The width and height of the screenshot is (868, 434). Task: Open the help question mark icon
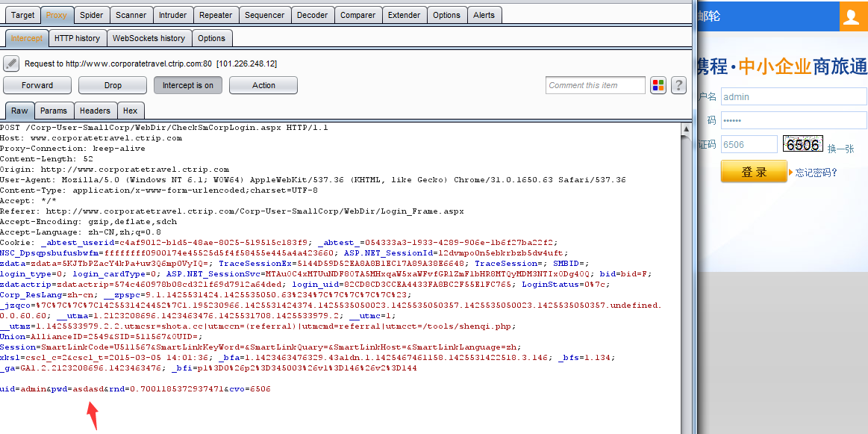[678, 85]
